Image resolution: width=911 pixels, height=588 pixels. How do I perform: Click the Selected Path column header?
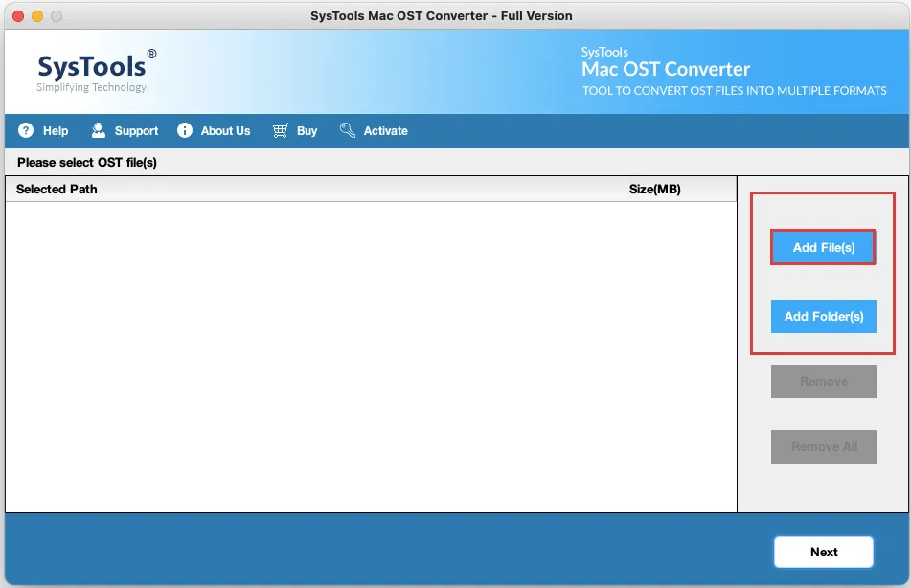315,190
